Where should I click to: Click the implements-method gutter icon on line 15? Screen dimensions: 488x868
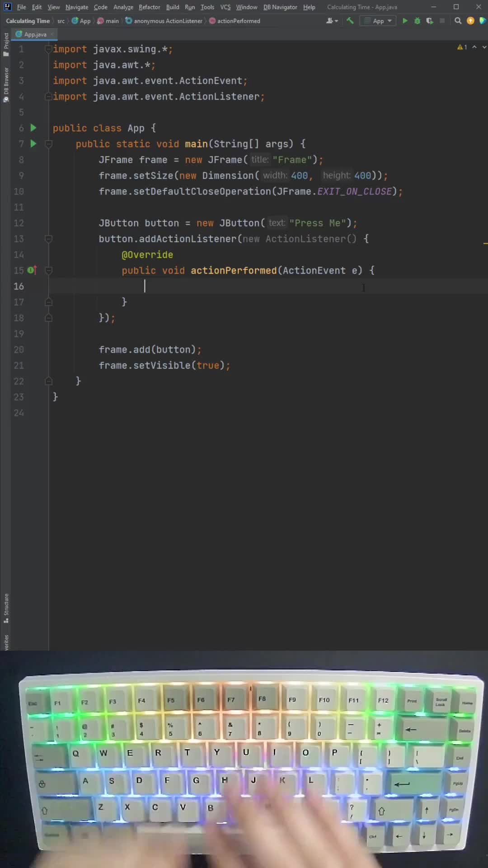(32, 270)
